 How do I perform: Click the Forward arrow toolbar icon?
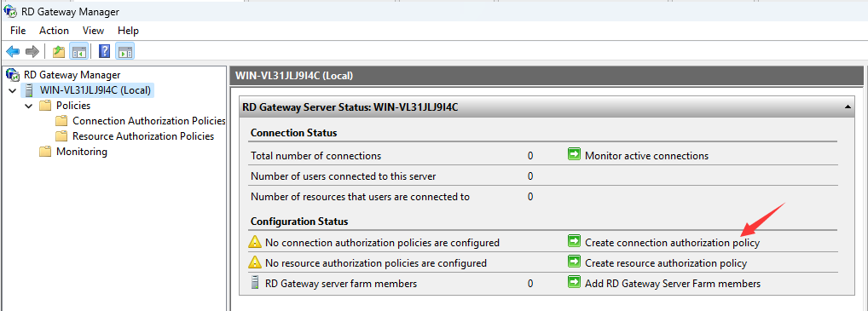32,51
